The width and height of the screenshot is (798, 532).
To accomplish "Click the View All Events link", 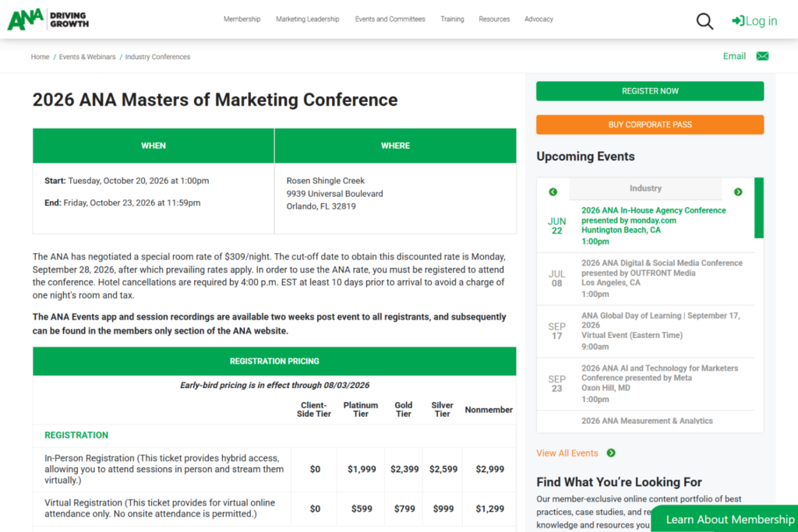I will 567,453.
